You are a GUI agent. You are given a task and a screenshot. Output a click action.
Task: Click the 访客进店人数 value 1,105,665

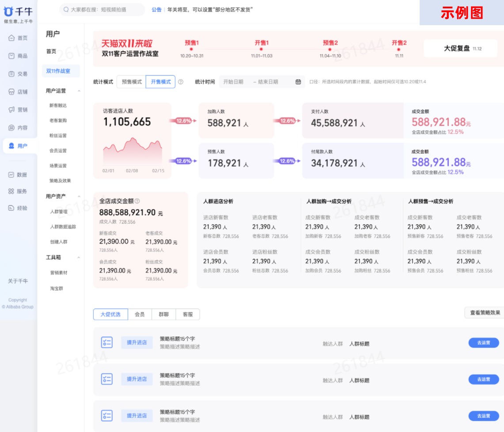pyautogui.click(x=127, y=122)
